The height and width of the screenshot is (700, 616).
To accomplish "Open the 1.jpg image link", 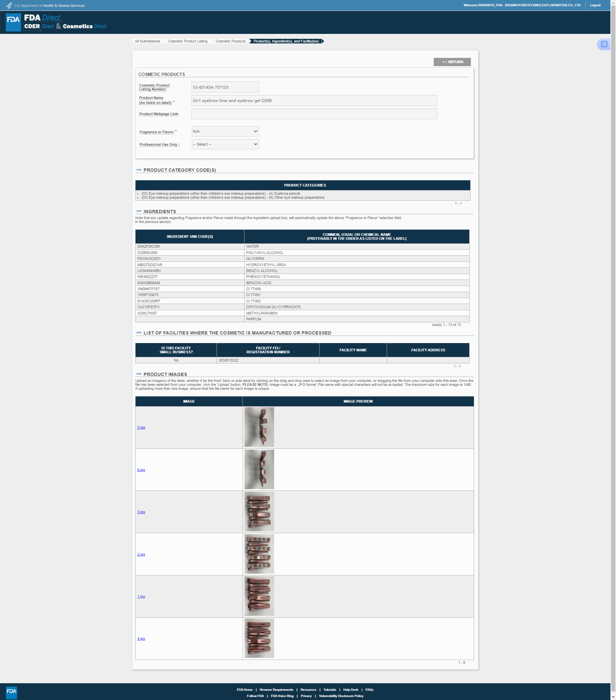I will click(141, 597).
